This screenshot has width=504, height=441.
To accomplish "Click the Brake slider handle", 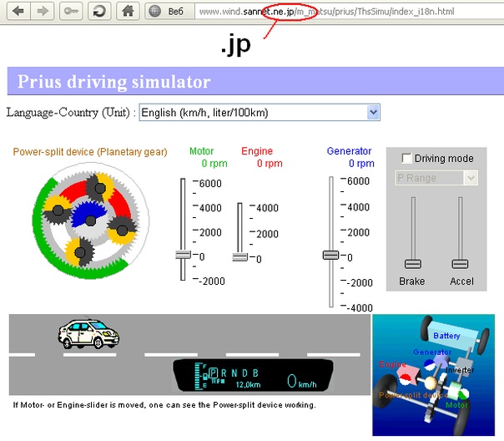I will click(413, 264).
